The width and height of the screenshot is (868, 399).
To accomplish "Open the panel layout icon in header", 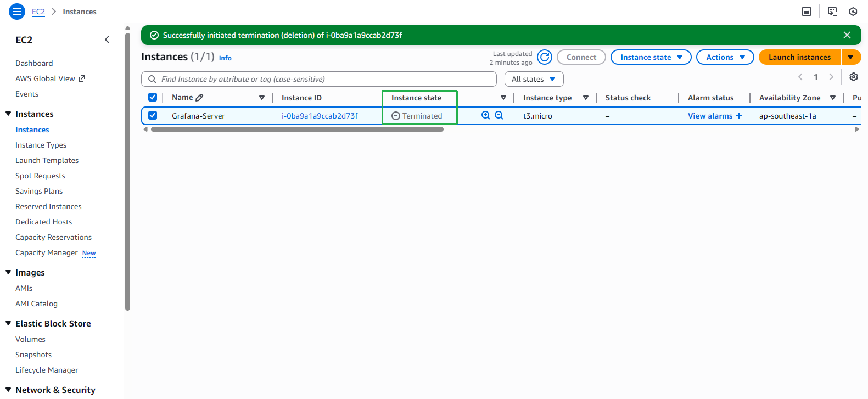I will (807, 12).
